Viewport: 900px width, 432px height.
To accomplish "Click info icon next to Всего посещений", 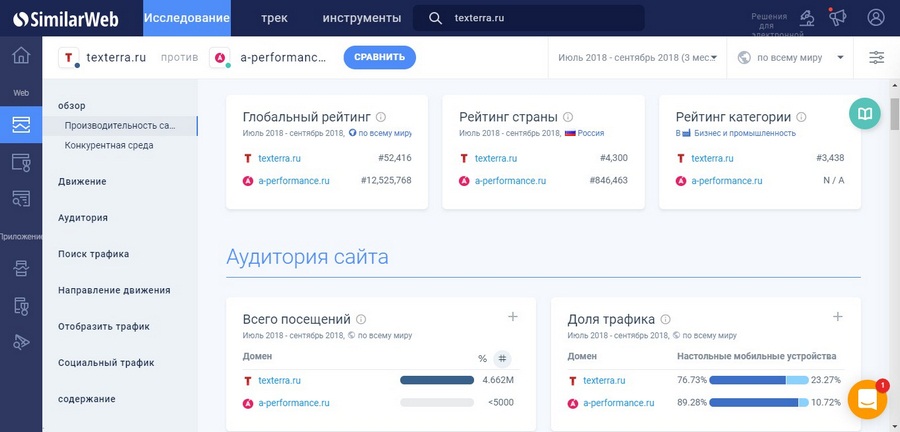I will (x=361, y=320).
